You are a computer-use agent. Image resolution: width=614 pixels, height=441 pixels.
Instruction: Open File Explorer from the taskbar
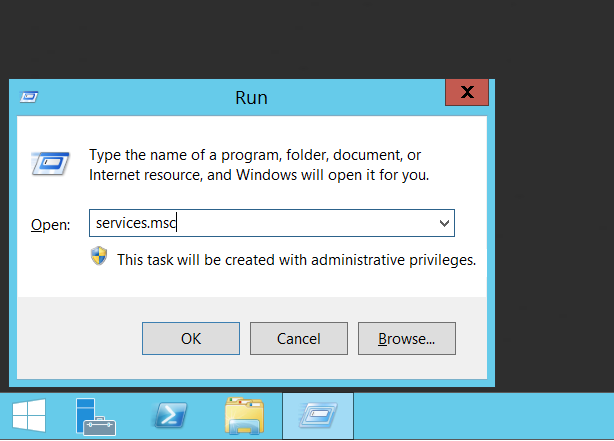(x=244, y=416)
